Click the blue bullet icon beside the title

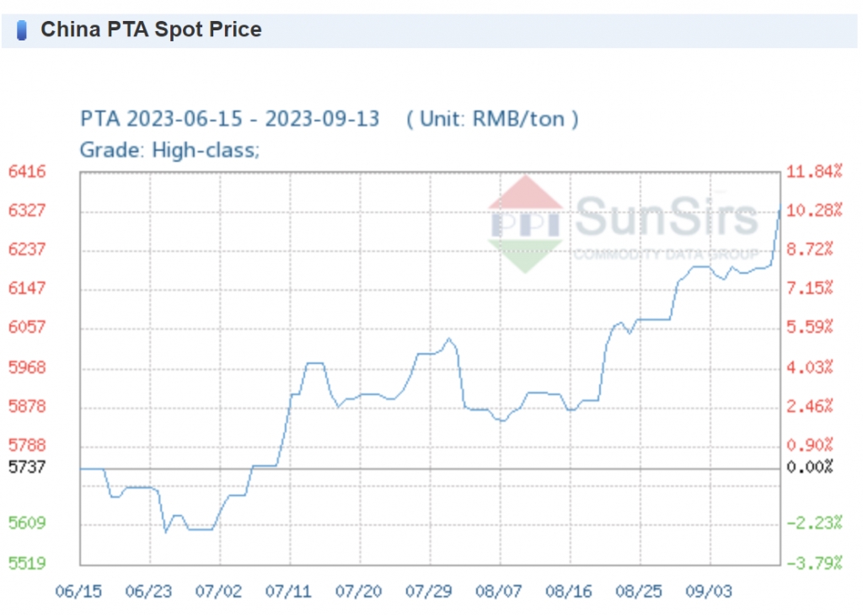[22, 30]
